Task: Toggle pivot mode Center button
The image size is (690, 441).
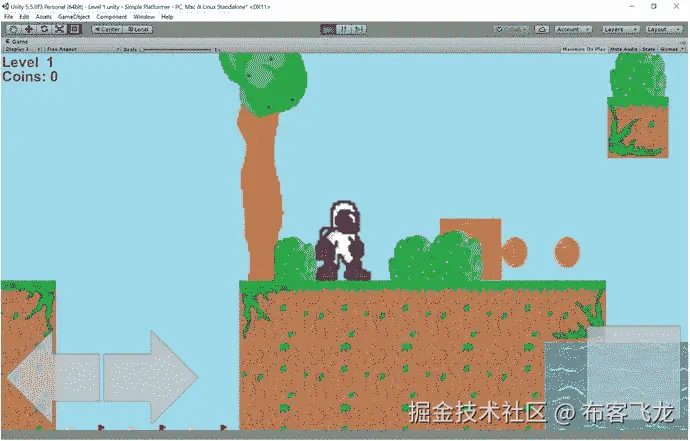Action: (x=107, y=29)
